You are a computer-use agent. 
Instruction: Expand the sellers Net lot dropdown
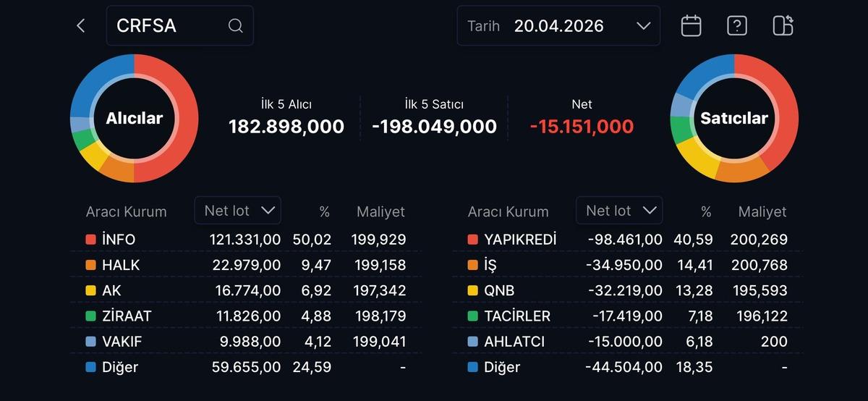coord(619,211)
